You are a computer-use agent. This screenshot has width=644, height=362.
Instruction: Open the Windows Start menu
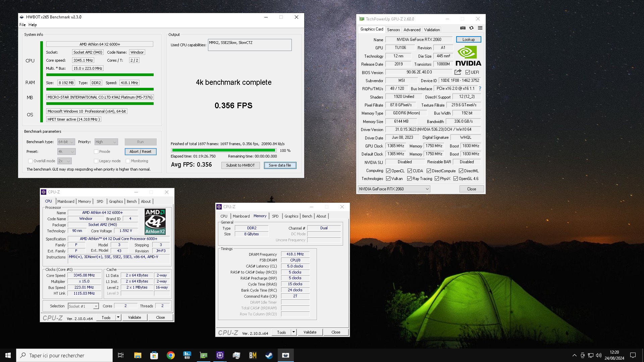pos(8,355)
